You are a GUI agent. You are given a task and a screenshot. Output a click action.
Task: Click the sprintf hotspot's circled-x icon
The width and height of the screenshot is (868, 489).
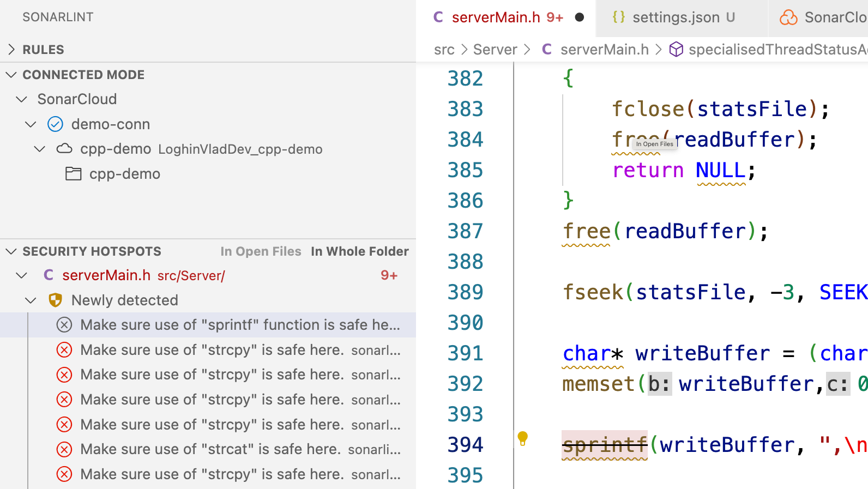click(64, 325)
